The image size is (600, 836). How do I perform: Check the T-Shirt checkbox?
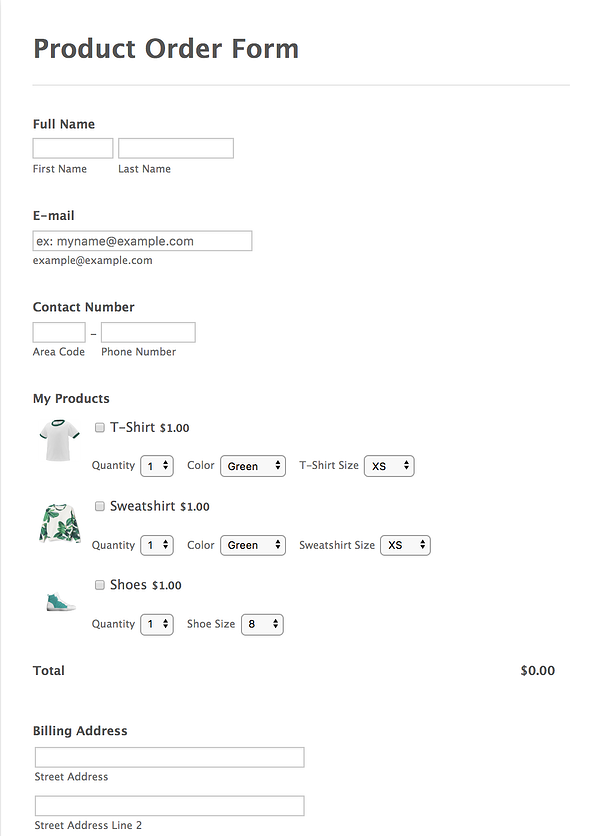(x=100, y=427)
